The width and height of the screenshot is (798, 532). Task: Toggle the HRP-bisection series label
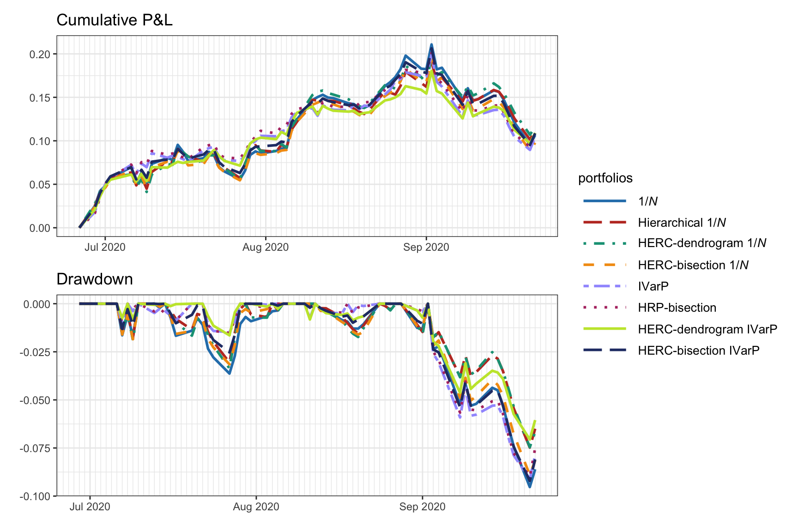[x=677, y=308]
